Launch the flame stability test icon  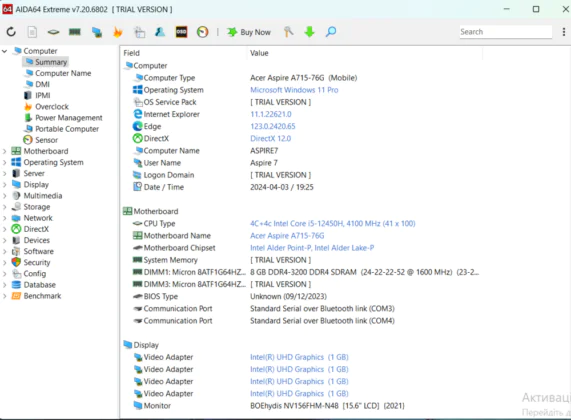coord(118,32)
